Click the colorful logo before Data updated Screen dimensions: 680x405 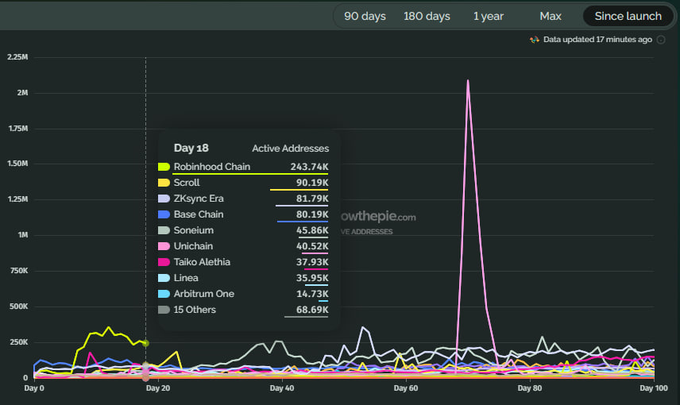point(534,40)
